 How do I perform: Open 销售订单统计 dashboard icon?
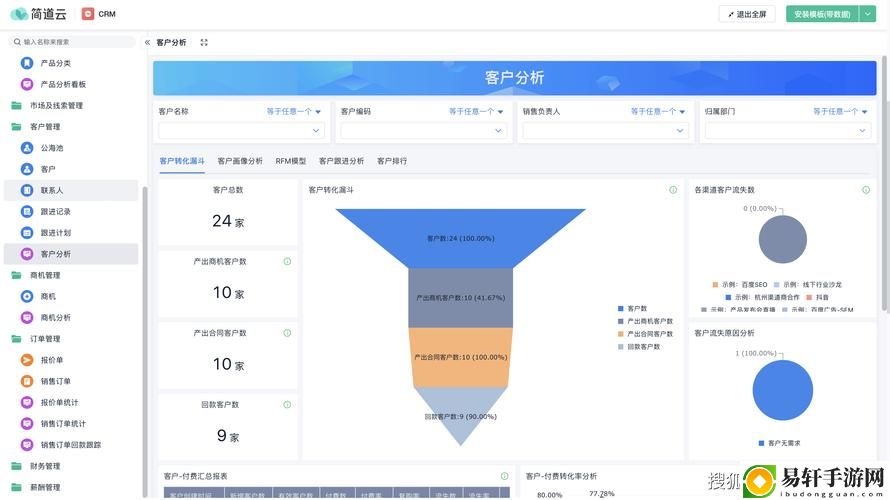pyautogui.click(x=27, y=423)
